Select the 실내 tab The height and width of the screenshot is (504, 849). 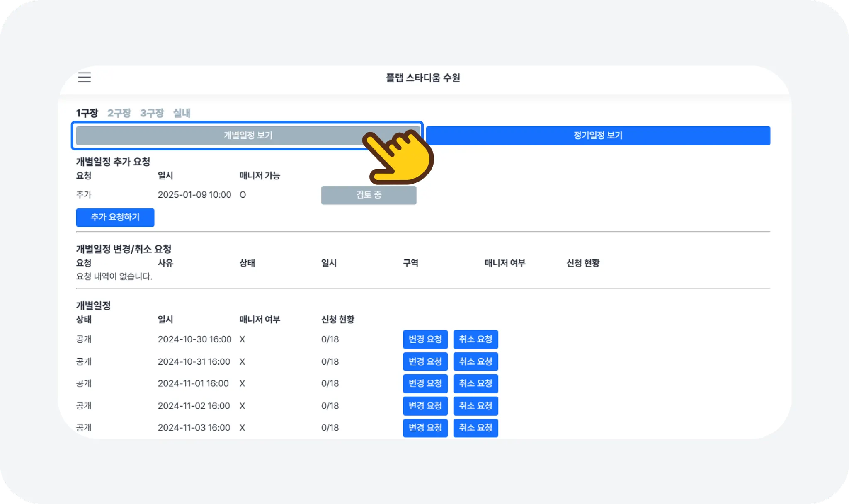pos(182,113)
